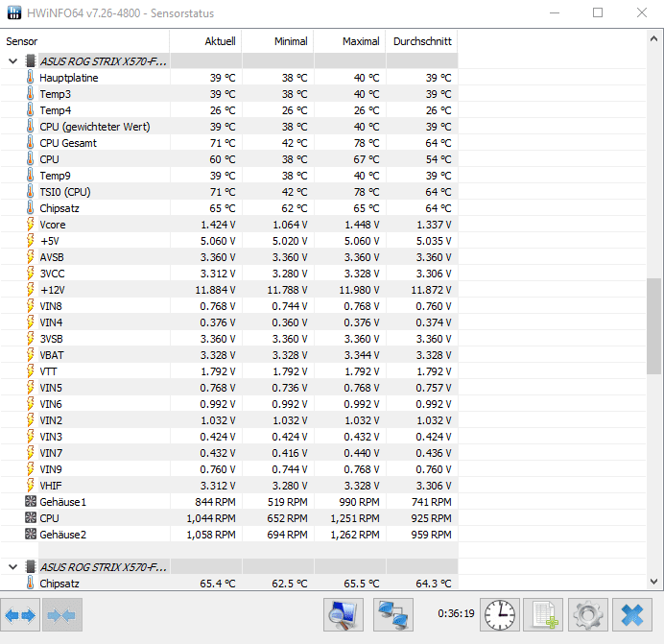Close sensors with the blue X button
The image size is (664, 644).
click(x=632, y=615)
